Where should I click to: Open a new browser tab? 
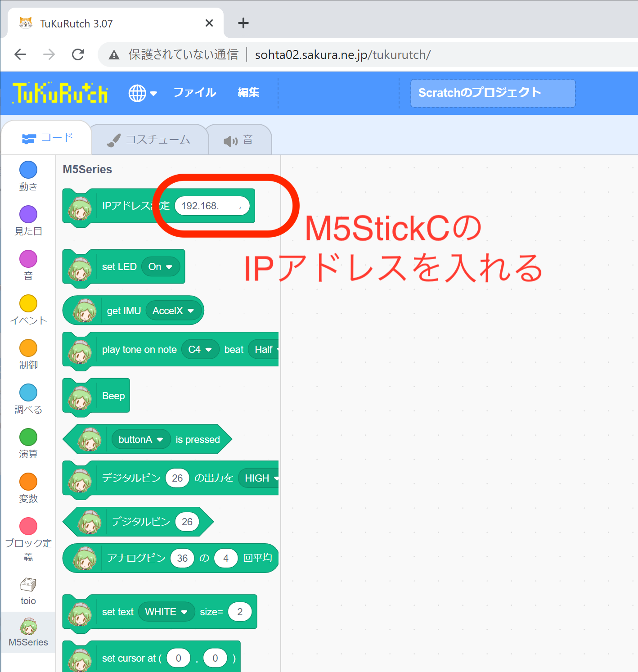[x=243, y=23]
